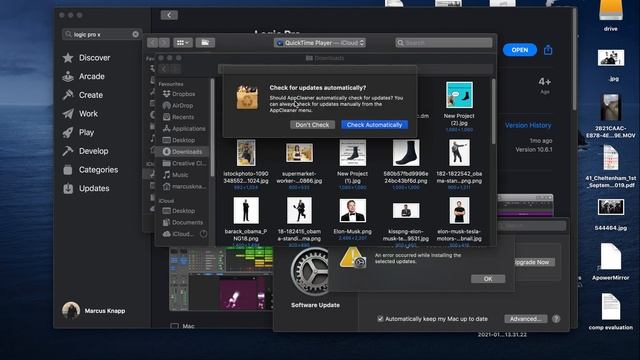Select 18-182415_obama-standi png file
This screenshot has width=640, height=360.
299,211
